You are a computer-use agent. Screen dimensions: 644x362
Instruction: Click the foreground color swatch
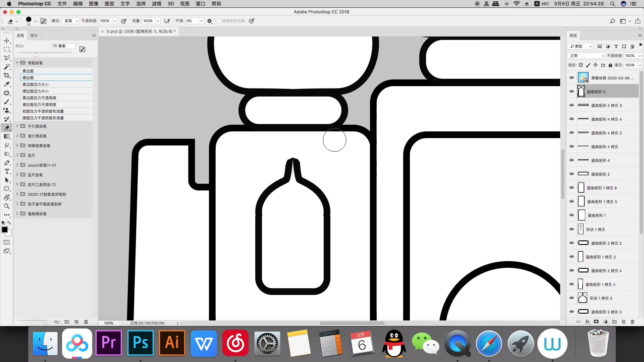click(x=5, y=230)
